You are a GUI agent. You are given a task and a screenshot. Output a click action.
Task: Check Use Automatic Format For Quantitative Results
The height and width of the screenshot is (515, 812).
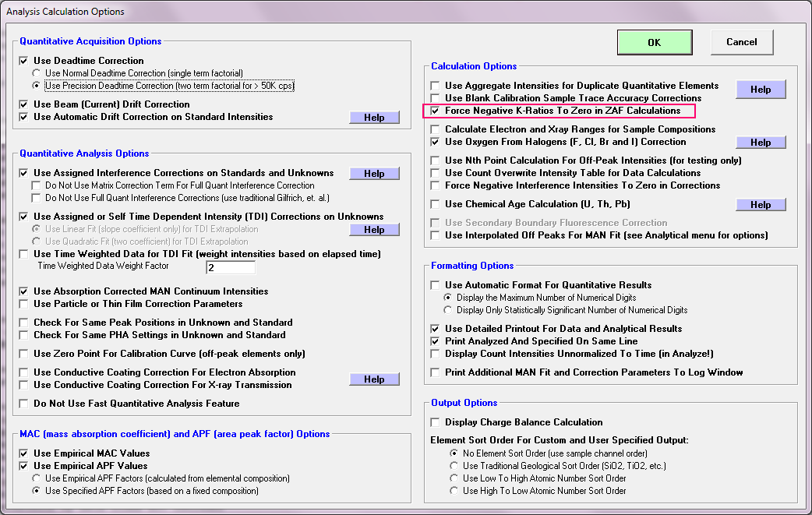point(436,285)
